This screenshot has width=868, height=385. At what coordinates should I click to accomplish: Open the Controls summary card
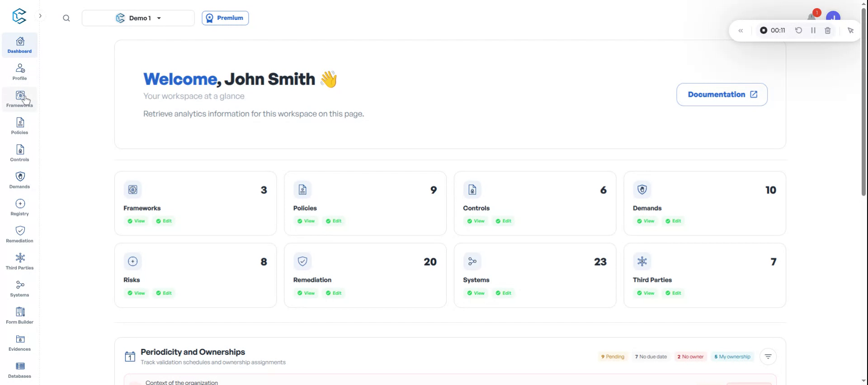click(535, 203)
